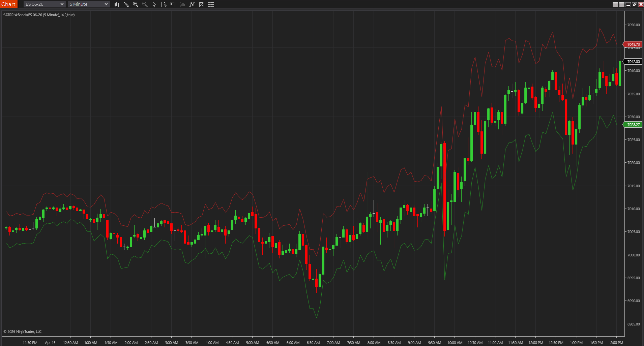Image resolution: width=644 pixels, height=346 pixels.
Task: Open the Chart menu
Action: 8,4
